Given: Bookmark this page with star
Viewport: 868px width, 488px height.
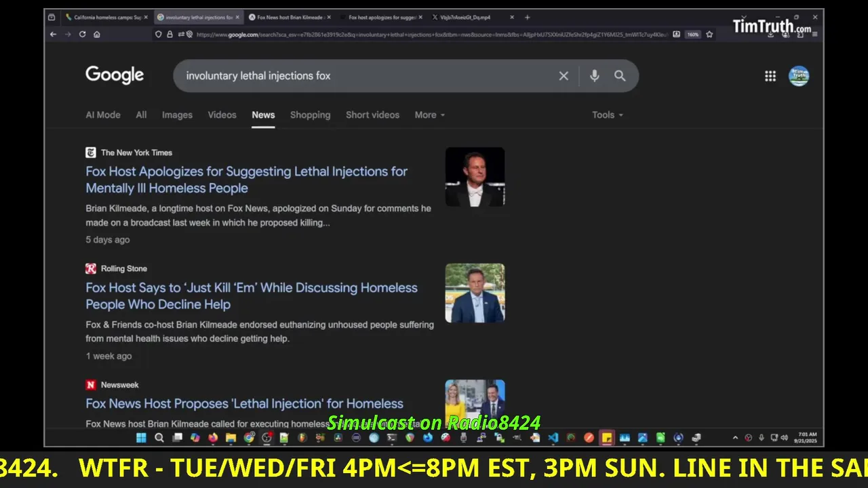Looking at the screenshot, I should point(709,34).
